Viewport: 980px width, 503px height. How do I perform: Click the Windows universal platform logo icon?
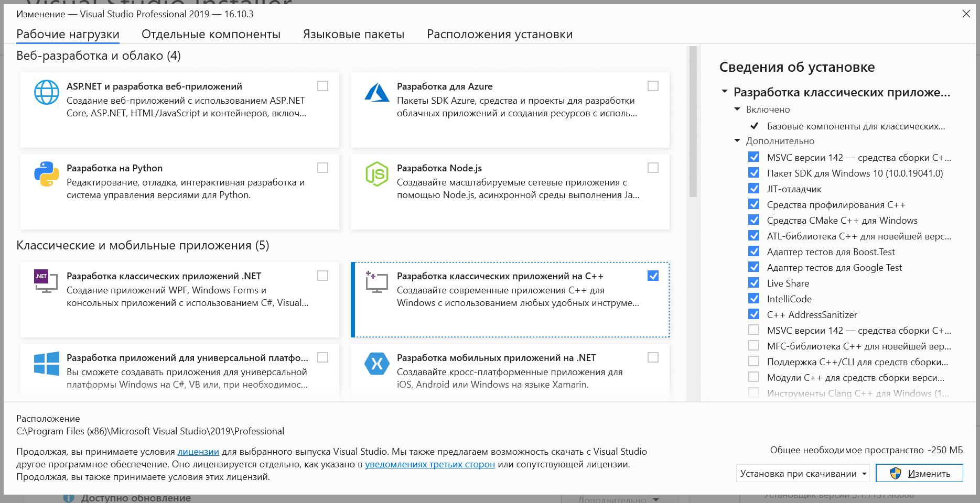(47, 364)
